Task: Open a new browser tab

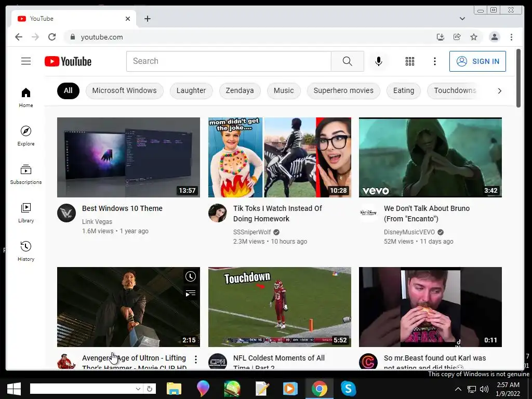Action: point(147,19)
